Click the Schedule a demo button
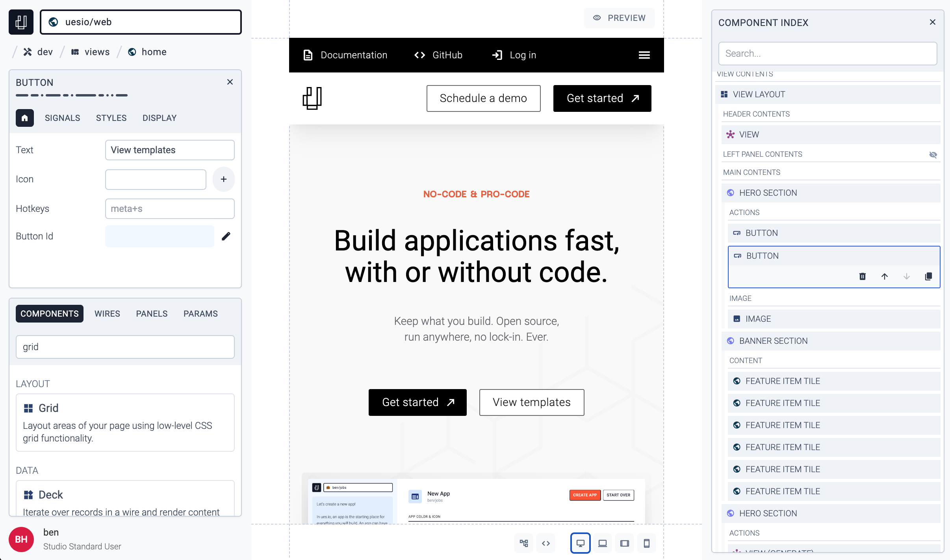This screenshot has width=950, height=560. tap(484, 98)
